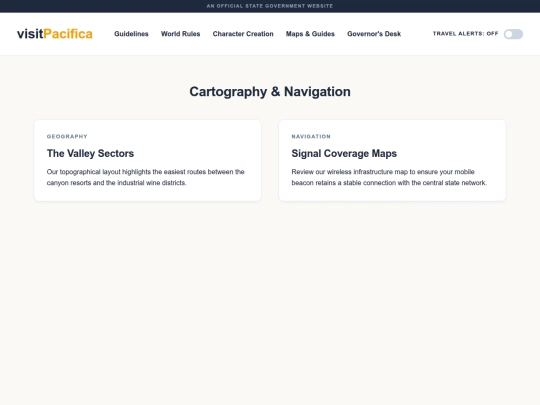
Task: Open the visitPacifica home logo
Action: [x=55, y=34]
